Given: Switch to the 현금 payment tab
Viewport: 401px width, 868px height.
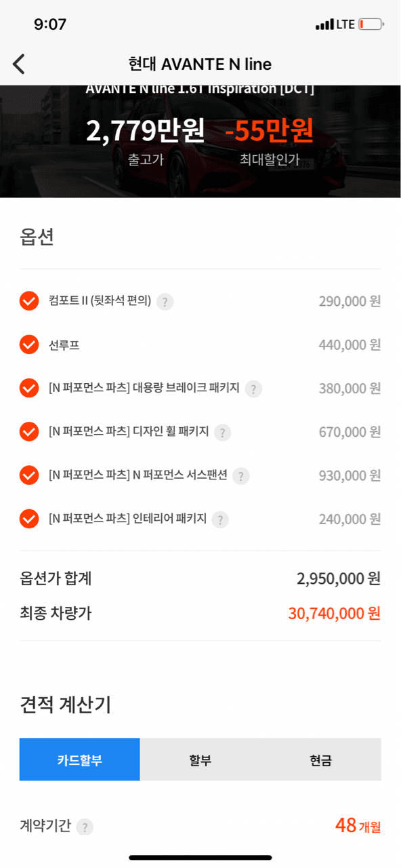Looking at the screenshot, I should [x=320, y=759].
